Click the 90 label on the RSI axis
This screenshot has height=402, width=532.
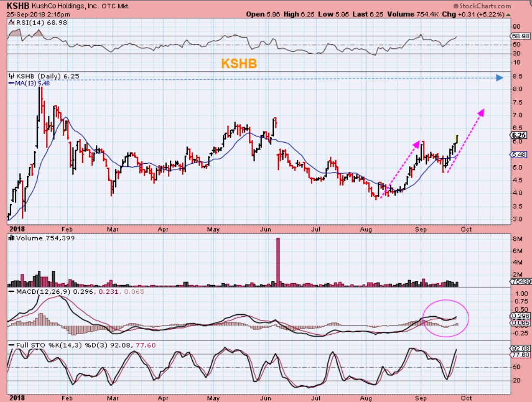click(x=516, y=27)
